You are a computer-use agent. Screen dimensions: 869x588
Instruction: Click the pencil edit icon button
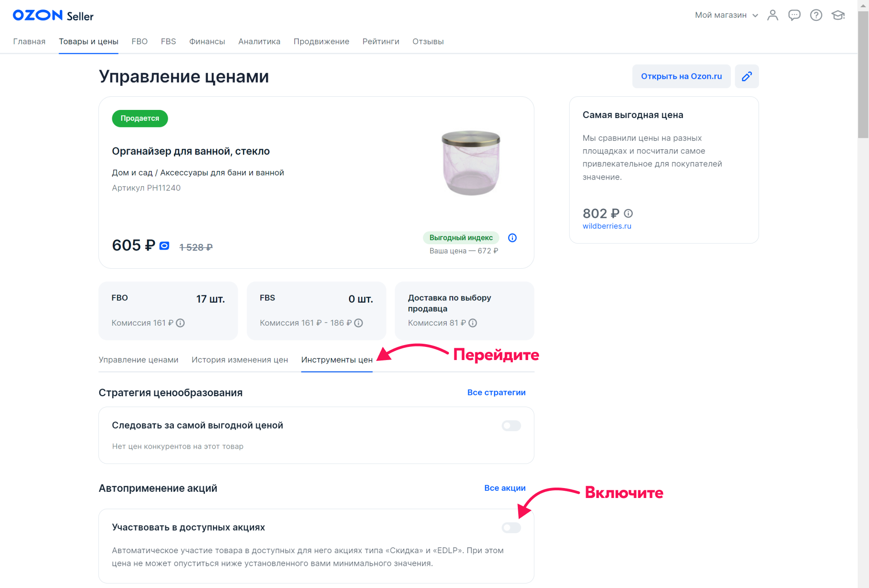click(x=747, y=76)
